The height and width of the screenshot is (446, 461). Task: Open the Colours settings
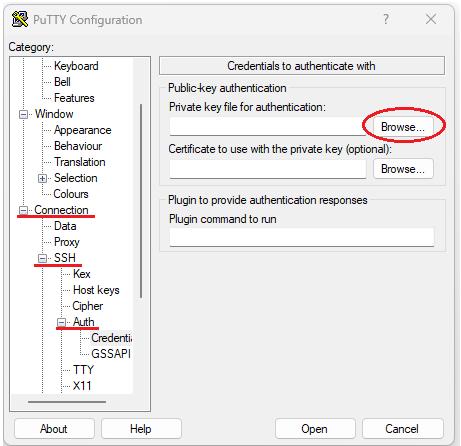coord(71,194)
